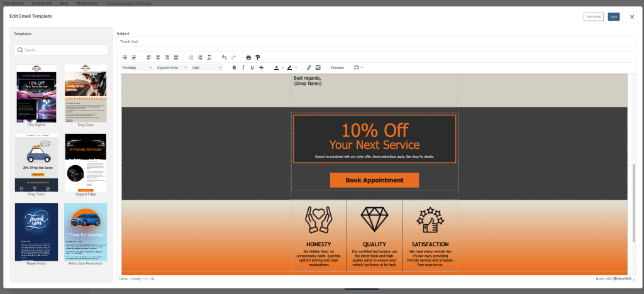Toggle bold formatting
Screen dimensions: 644x294
coord(234,68)
